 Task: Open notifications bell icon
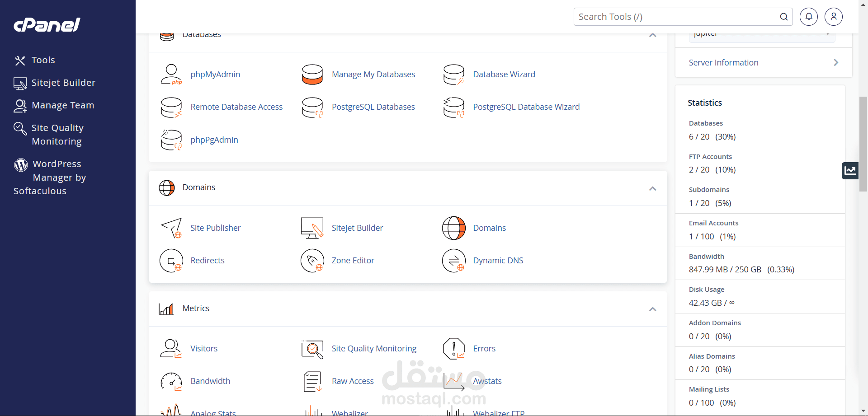pyautogui.click(x=808, y=17)
